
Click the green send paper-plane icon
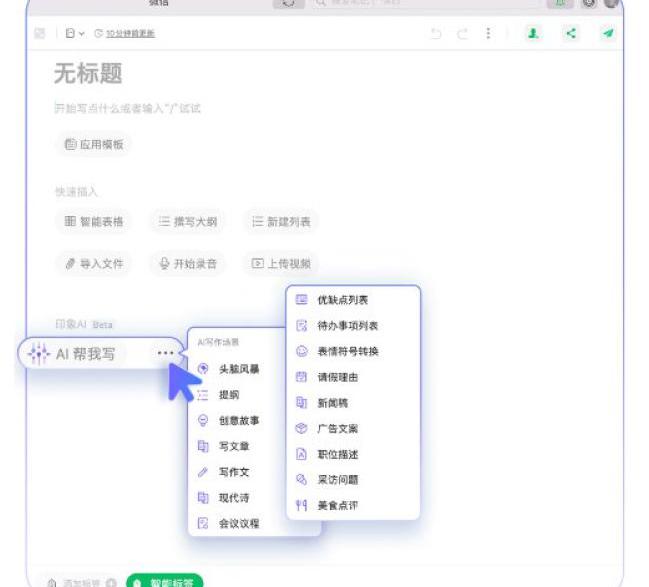click(607, 33)
